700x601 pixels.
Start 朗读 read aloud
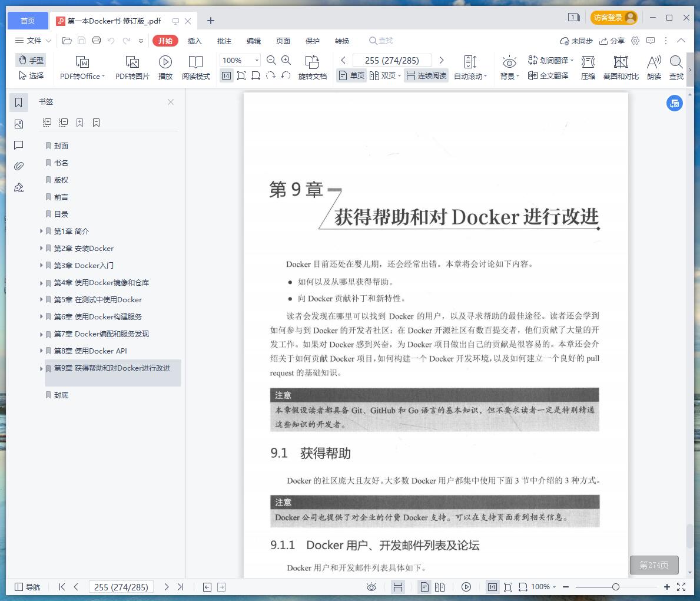click(x=654, y=68)
